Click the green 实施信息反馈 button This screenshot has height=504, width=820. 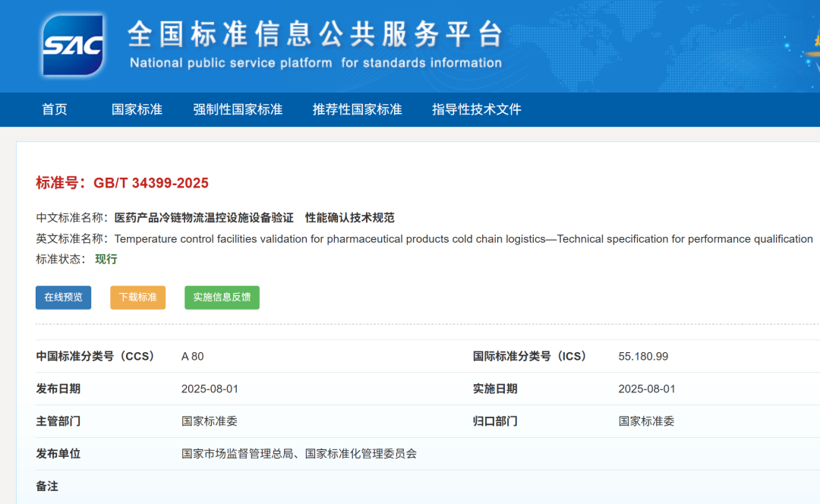point(222,298)
